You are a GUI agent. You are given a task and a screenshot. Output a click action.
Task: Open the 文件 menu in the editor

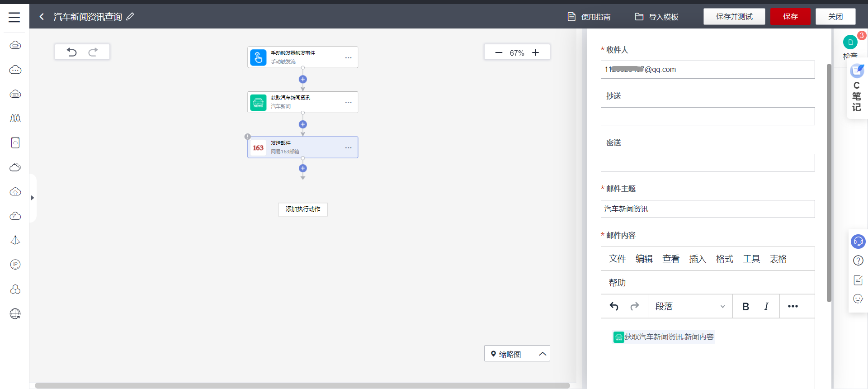617,259
